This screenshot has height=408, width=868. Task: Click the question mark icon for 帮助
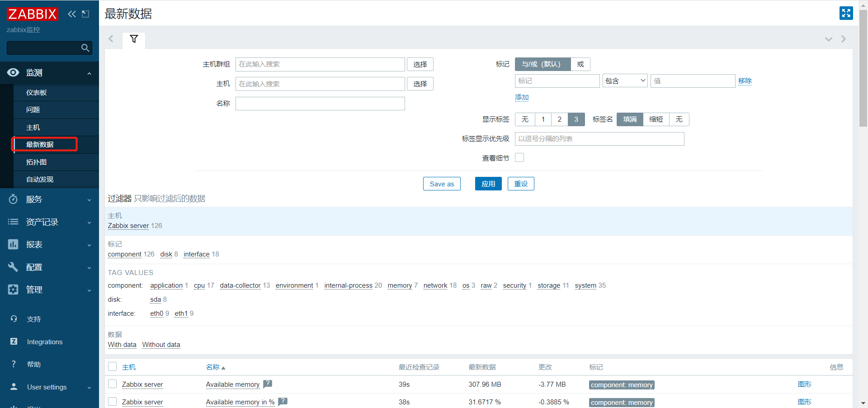pos(14,364)
